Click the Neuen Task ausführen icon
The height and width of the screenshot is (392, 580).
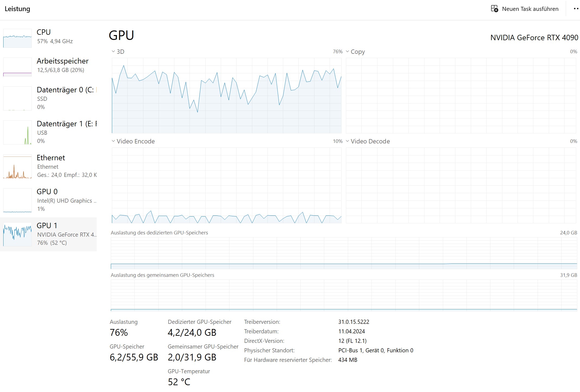click(x=494, y=9)
